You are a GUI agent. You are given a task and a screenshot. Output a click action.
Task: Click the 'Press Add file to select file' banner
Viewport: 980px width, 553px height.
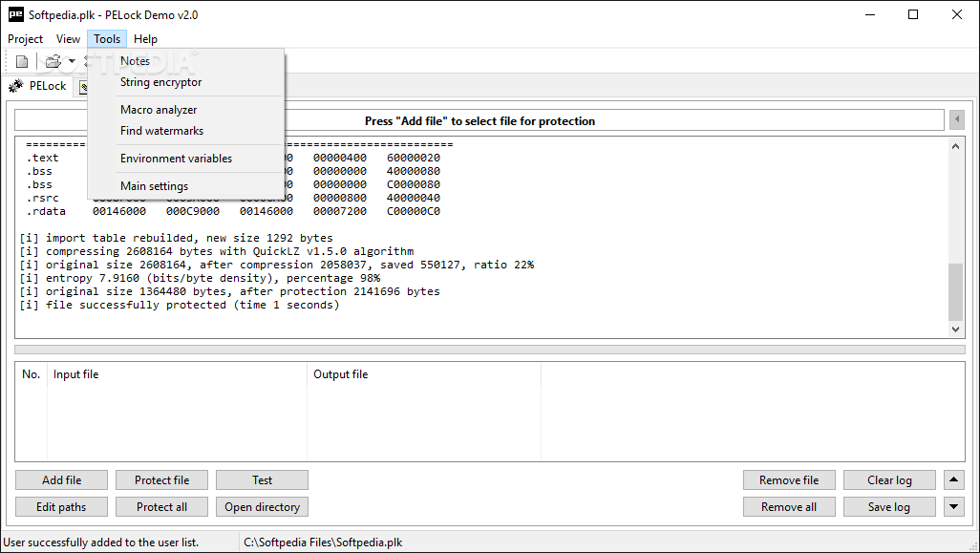pyautogui.click(x=479, y=120)
